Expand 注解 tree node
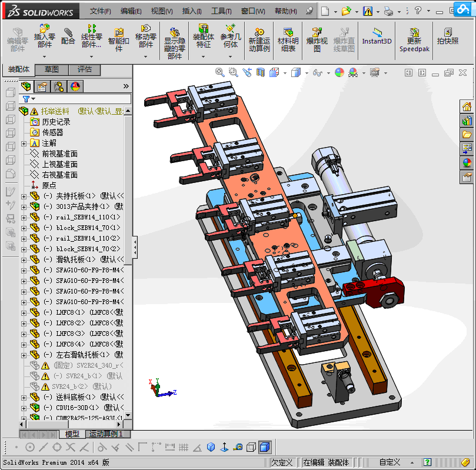 click(24, 144)
